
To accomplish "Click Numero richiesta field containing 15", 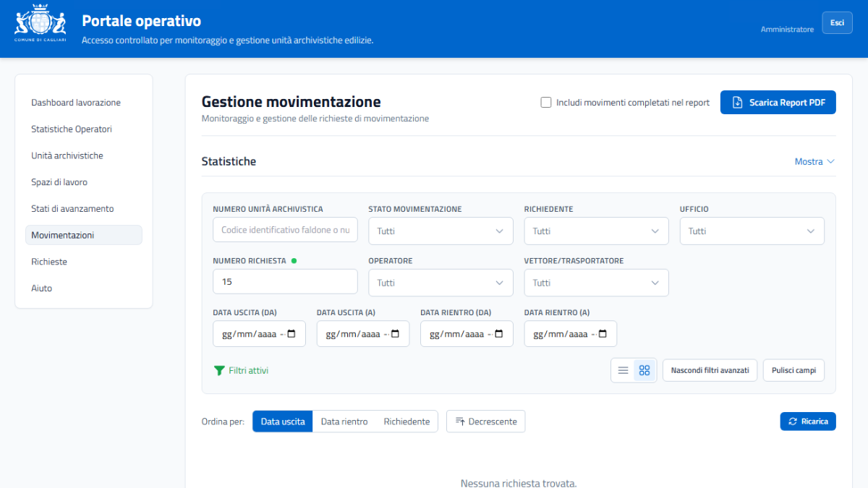I will tap(285, 281).
